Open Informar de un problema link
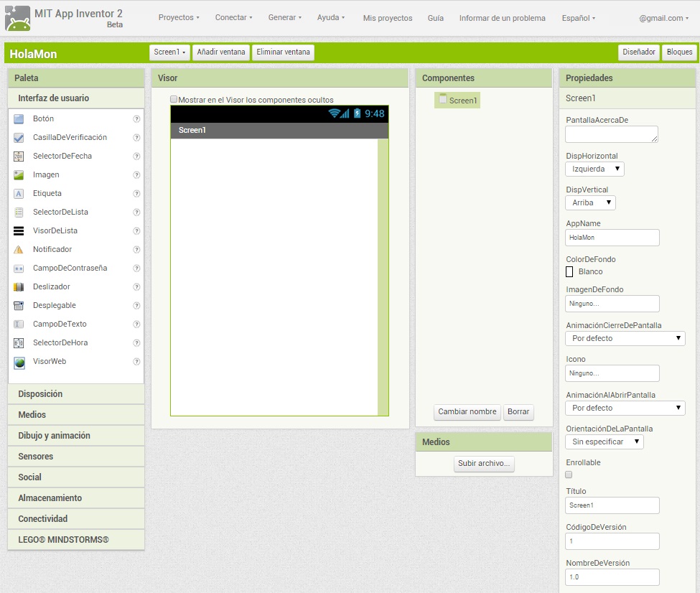This screenshot has width=700, height=593. [x=503, y=18]
